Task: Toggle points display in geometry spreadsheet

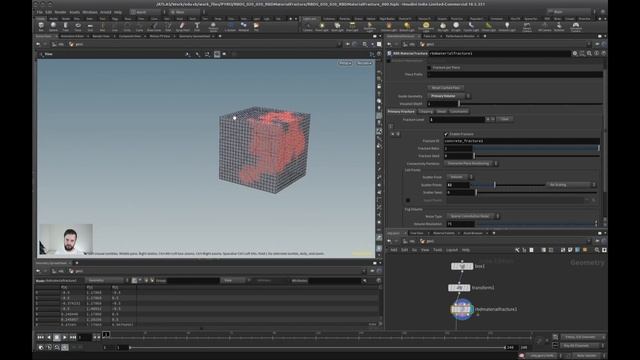Action: [134, 280]
